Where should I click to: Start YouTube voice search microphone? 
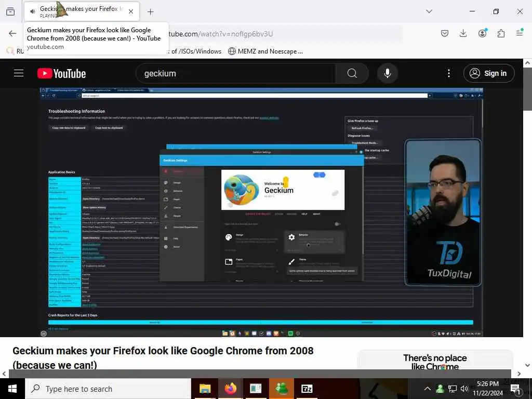[387, 73]
